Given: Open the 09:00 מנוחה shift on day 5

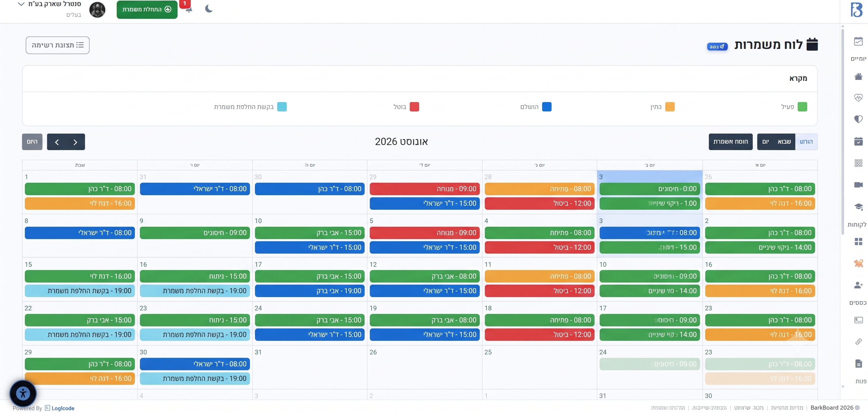Looking at the screenshot, I should coord(425,233).
